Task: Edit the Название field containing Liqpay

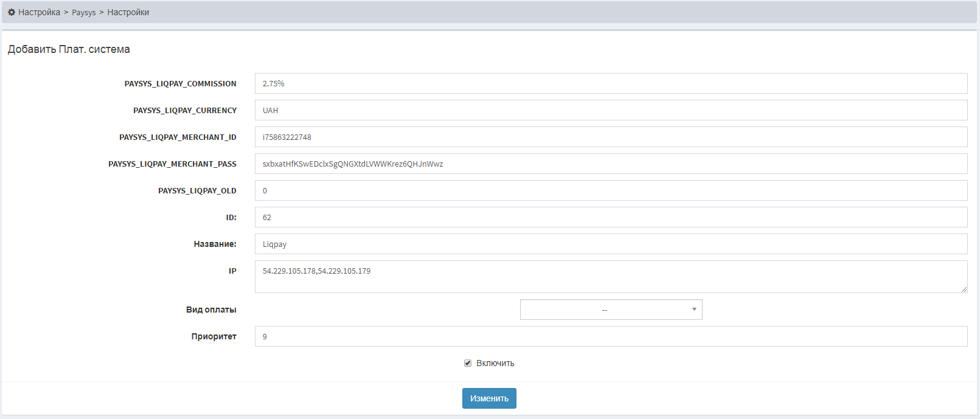Action: coord(611,244)
